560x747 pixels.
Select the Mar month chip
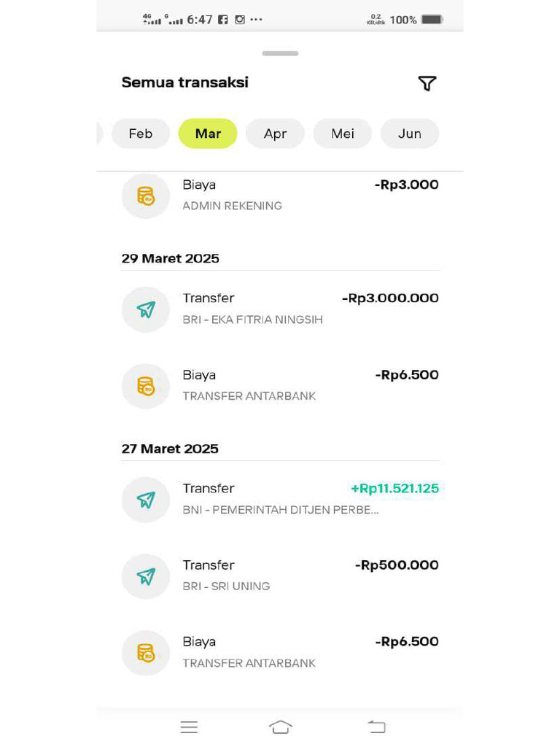pos(208,133)
